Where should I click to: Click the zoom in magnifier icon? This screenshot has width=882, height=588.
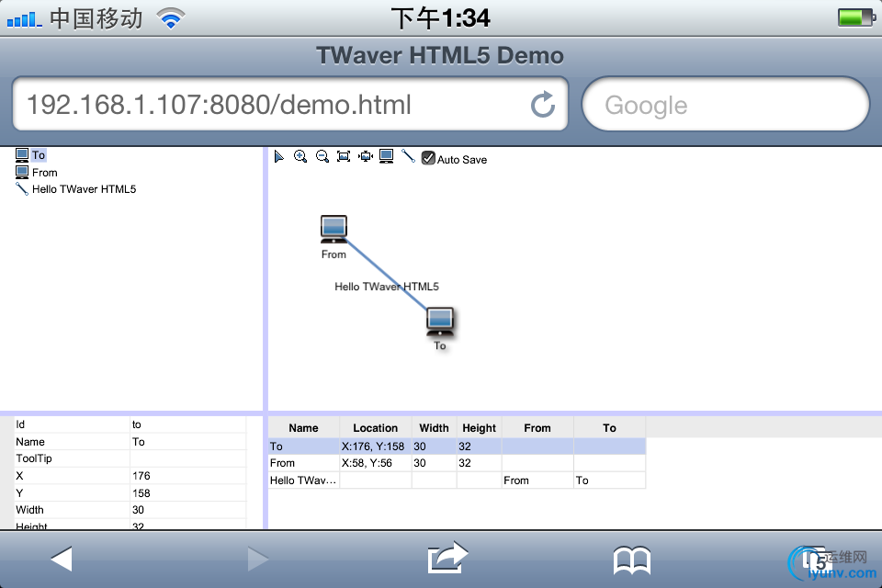click(300, 156)
